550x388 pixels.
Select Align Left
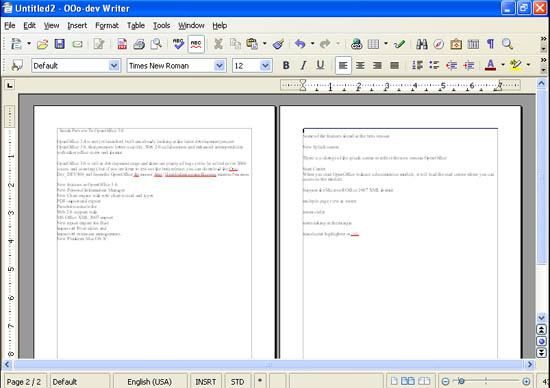click(x=343, y=66)
